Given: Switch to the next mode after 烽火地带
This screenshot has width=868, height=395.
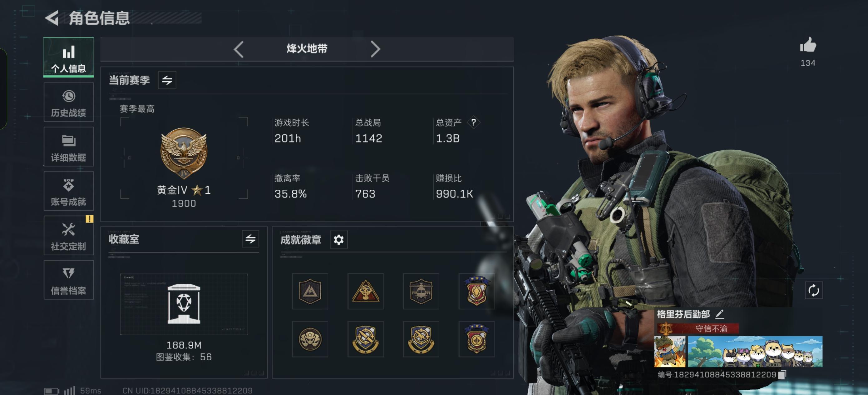Looking at the screenshot, I should point(375,49).
